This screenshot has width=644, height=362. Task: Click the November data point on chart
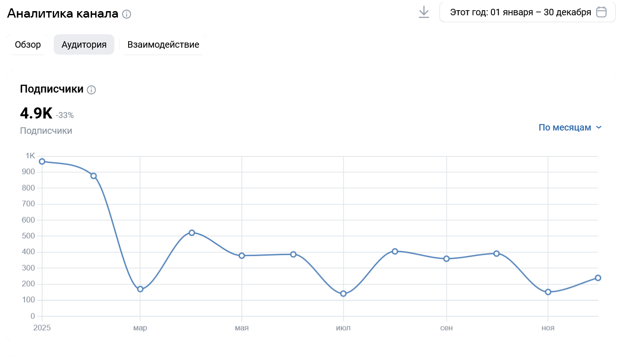[548, 292]
